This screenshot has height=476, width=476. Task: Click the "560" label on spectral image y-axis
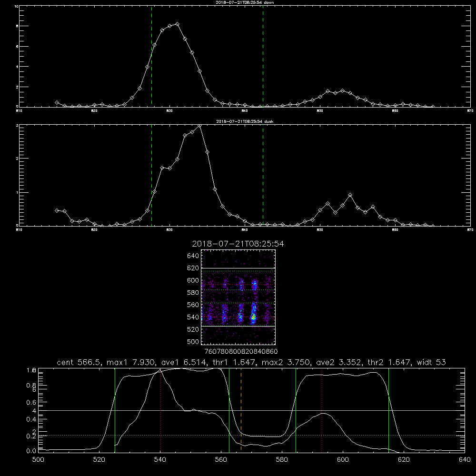tap(193, 305)
